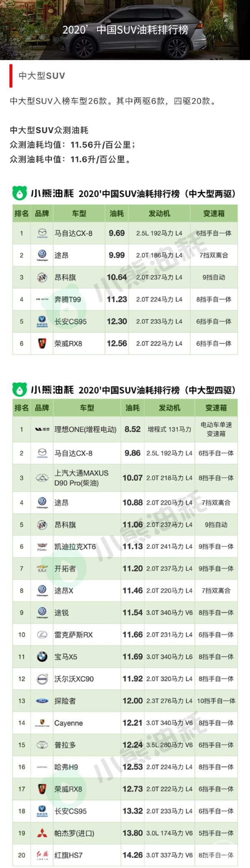250x868 pixels.
Task: Click the Changan logo beside 长安CS95 12.30
Action: pos(42,321)
